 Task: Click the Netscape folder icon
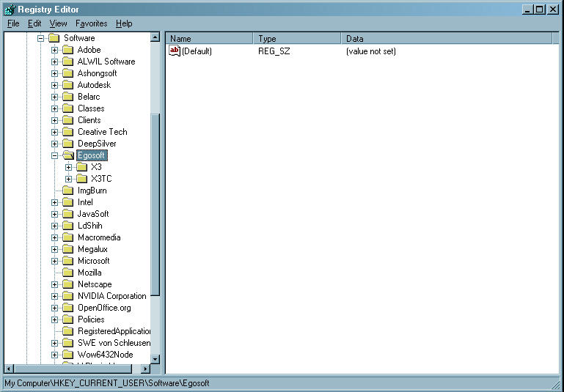pyautogui.click(x=68, y=284)
